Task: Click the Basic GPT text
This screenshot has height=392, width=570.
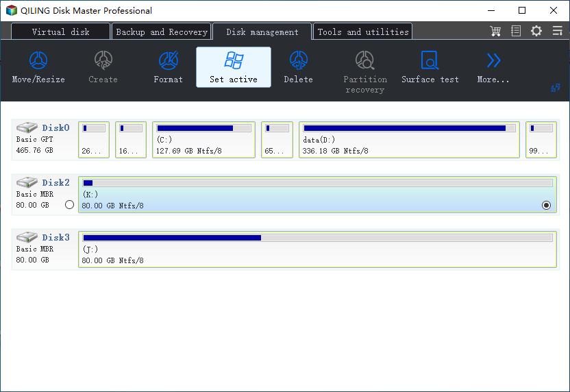Action: point(34,139)
